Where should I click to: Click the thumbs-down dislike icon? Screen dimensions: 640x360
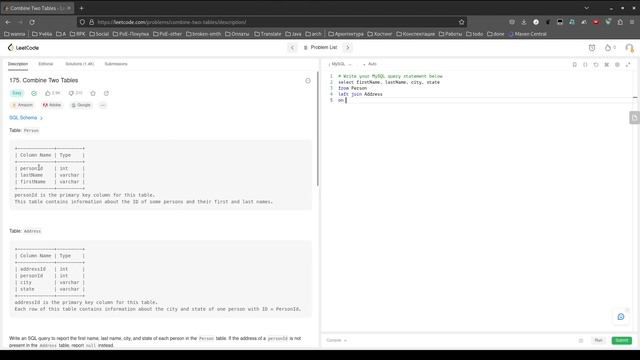tap(71, 93)
